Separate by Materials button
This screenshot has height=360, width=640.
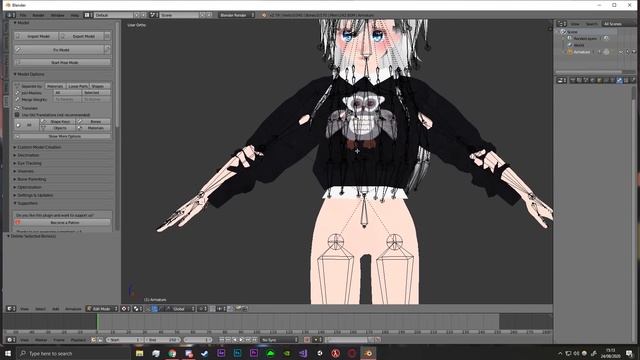coord(55,86)
